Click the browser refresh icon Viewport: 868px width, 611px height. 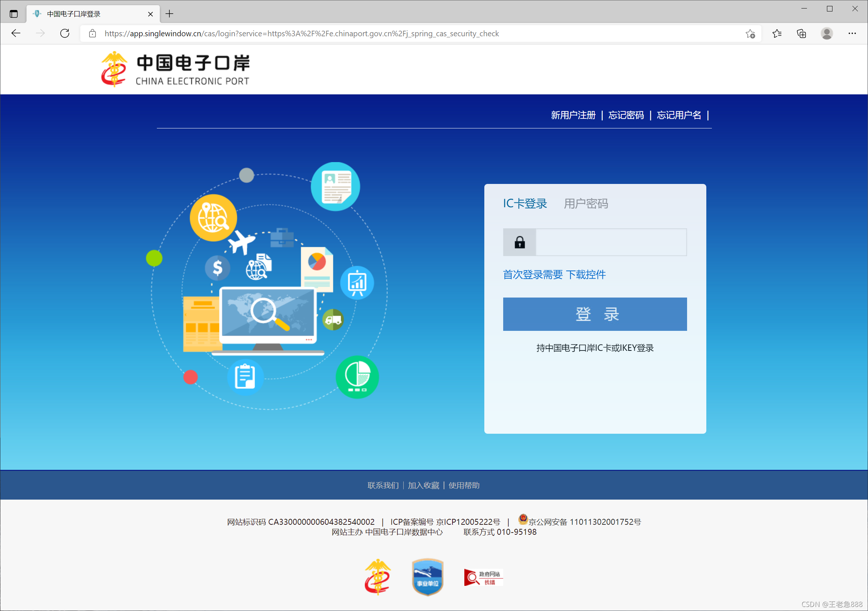click(65, 34)
